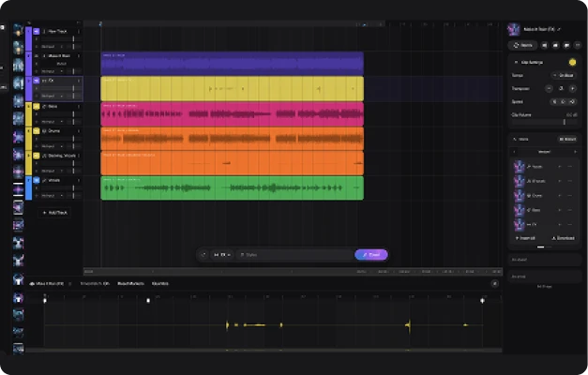Click the Extract button in Stems
Viewport: 588px width, 375px height.
567,139
